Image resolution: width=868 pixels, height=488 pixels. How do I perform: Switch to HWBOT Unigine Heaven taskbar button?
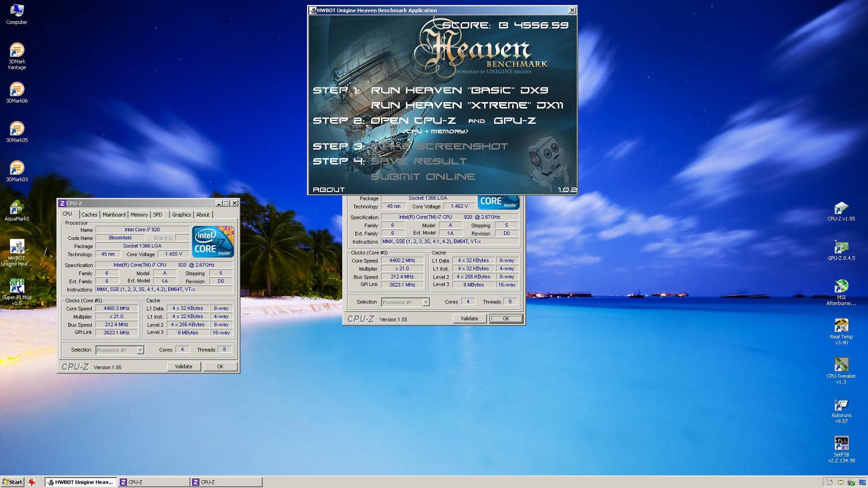pos(81,482)
